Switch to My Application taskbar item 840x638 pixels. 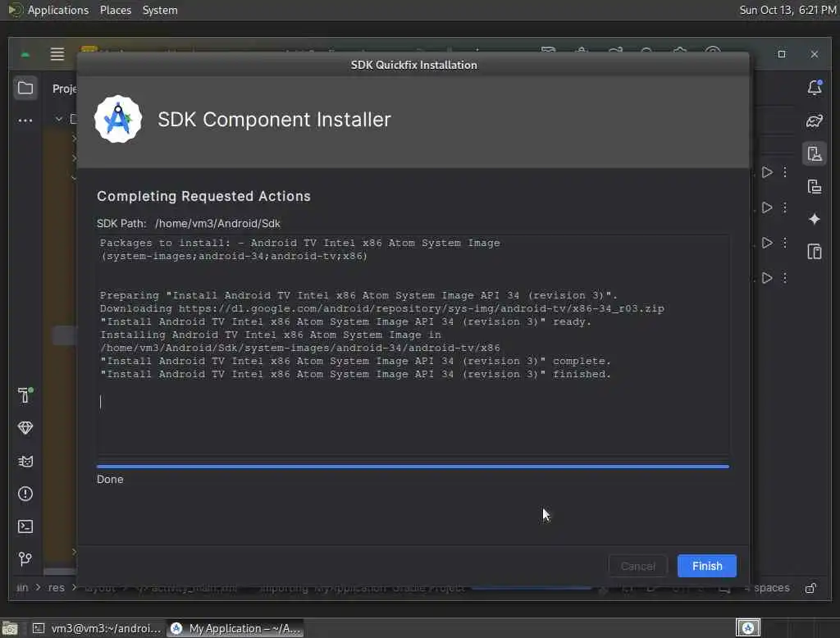[235, 628]
